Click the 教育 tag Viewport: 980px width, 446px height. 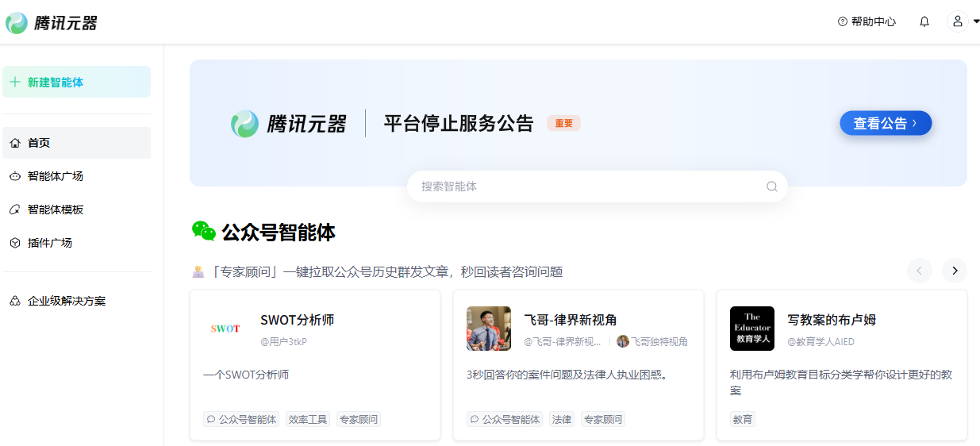coord(743,419)
